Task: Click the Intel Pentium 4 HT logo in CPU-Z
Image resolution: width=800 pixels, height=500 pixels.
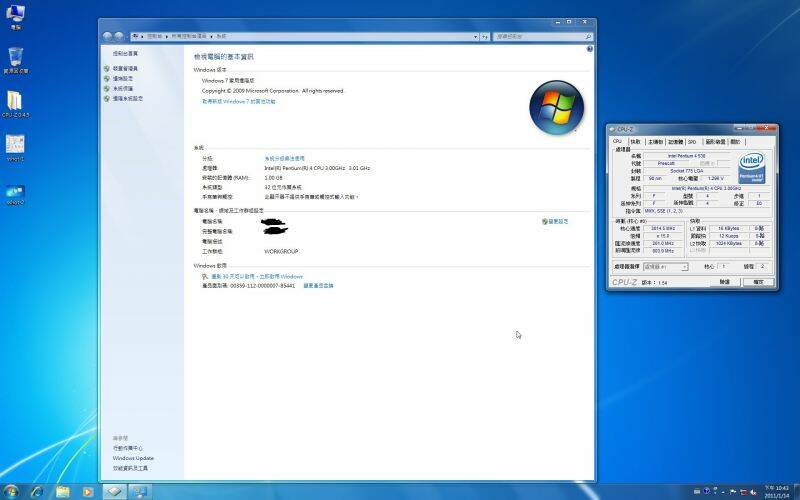Action: pos(752,168)
